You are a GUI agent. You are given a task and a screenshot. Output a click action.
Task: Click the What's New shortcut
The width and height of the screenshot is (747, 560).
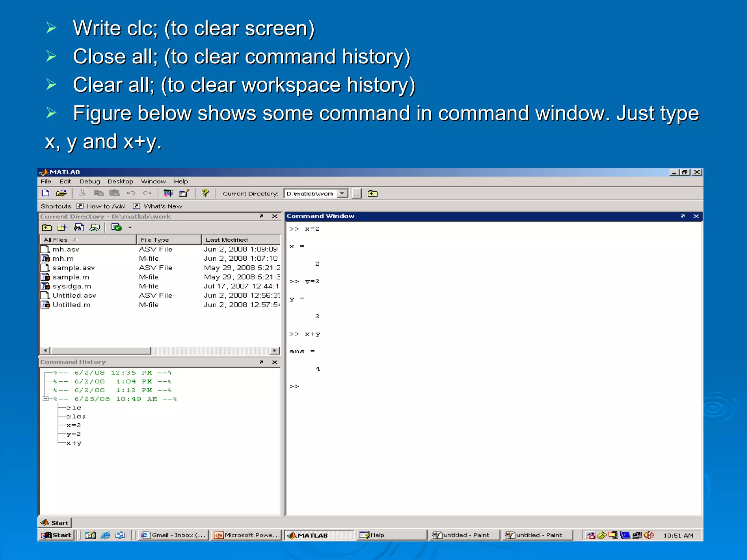tap(158, 206)
